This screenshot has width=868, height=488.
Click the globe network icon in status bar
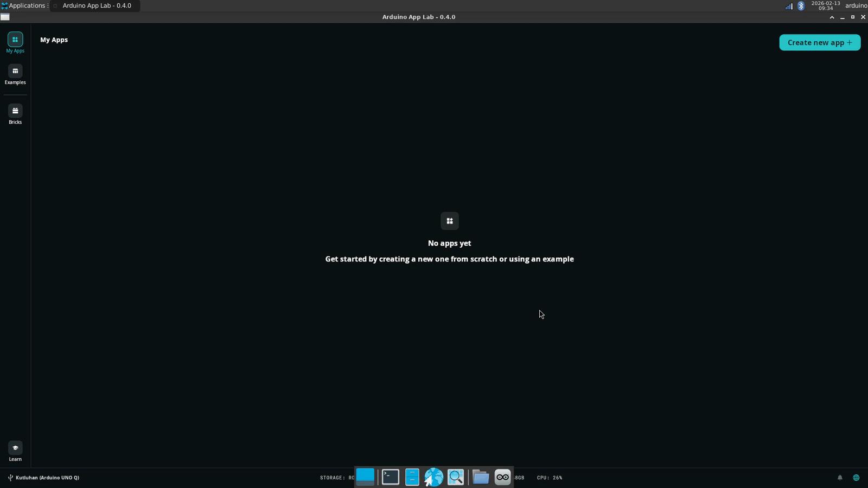[856, 478]
